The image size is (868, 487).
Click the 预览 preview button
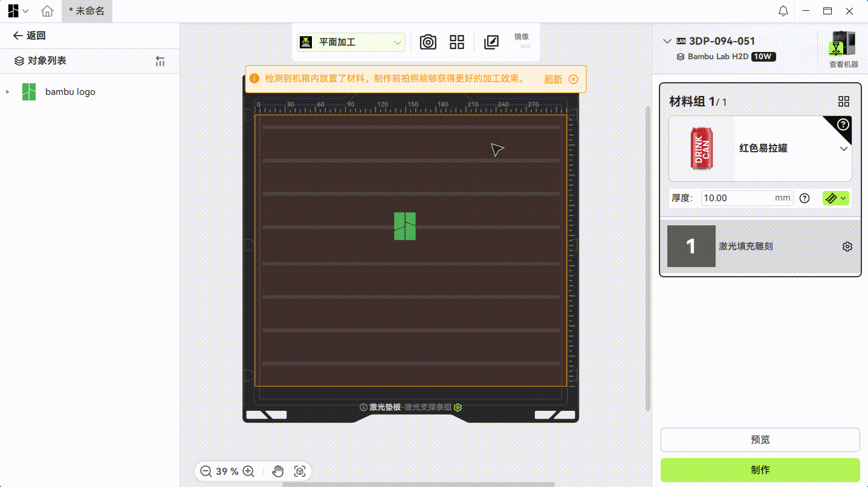click(x=760, y=440)
